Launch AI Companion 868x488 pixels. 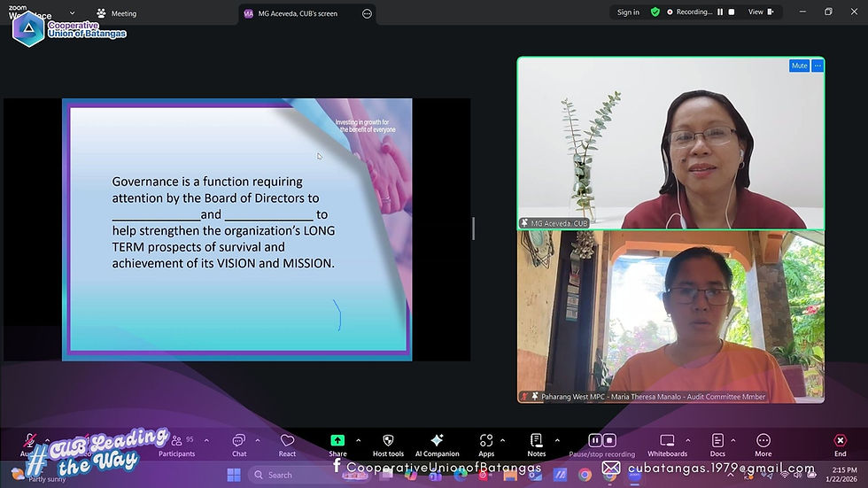[x=437, y=445]
